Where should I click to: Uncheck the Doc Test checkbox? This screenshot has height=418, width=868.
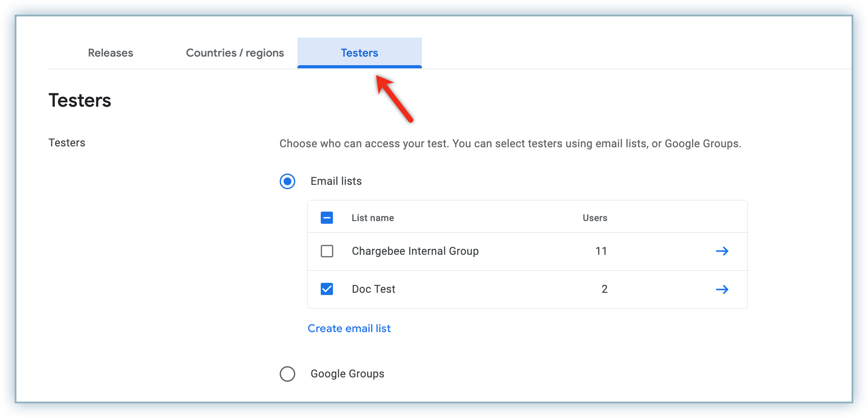coord(327,289)
